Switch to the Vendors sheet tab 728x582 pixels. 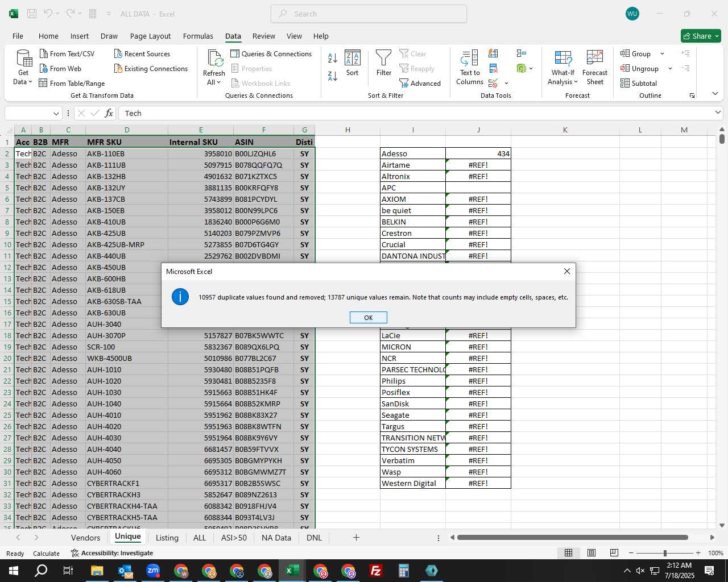click(85, 538)
